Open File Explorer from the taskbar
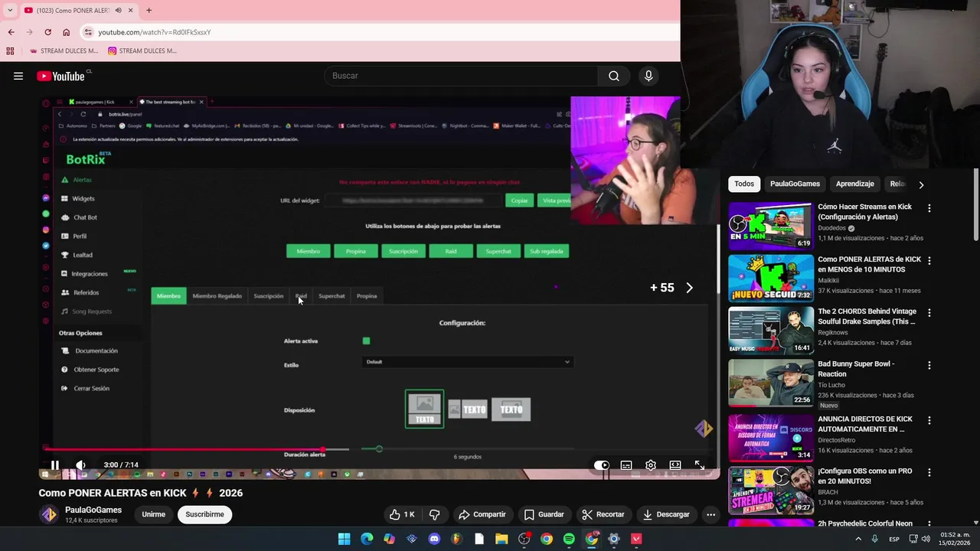The height and width of the screenshot is (551, 980). pos(501,539)
